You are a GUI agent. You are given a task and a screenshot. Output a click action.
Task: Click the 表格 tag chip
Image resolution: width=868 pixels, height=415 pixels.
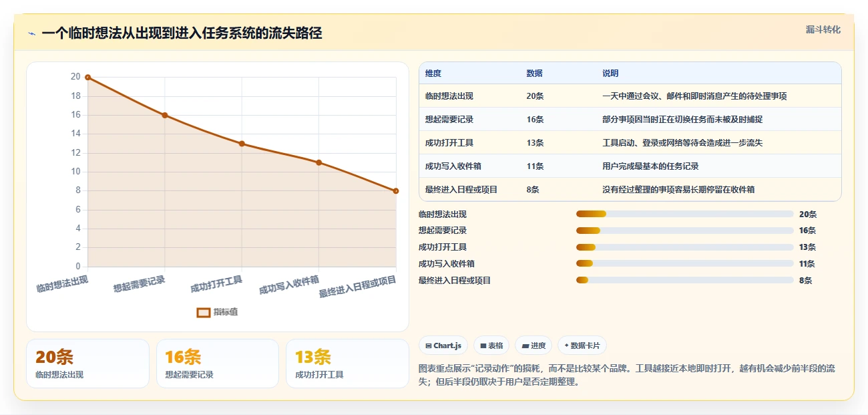pyautogui.click(x=491, y=345)
